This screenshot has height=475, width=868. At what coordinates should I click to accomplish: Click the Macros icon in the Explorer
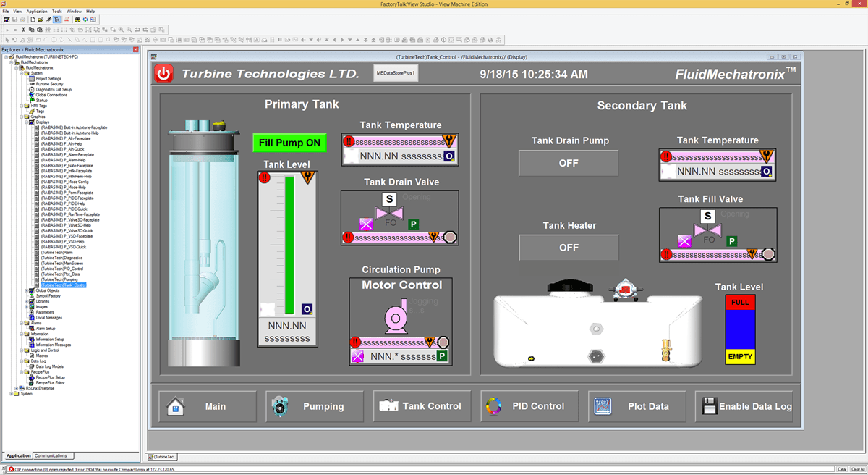tap(33, 356)
